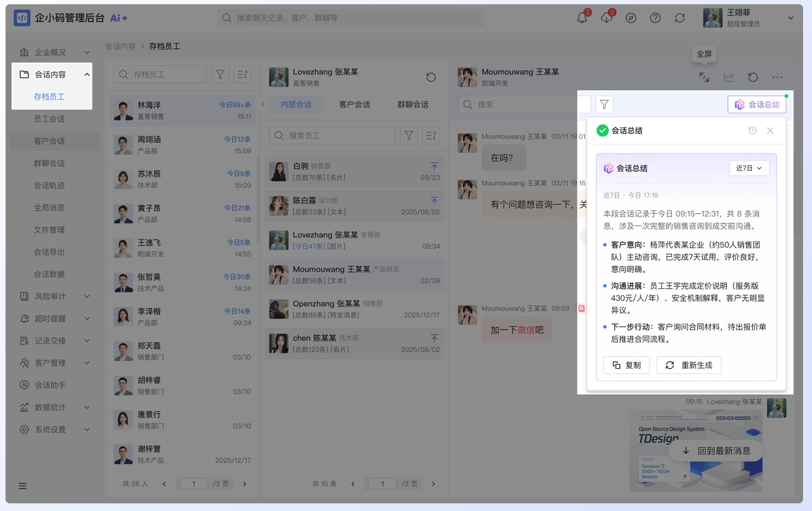Click the filter icon in chat search bar
Viewport: 812px width, 511px height.
tap(604, 104)
